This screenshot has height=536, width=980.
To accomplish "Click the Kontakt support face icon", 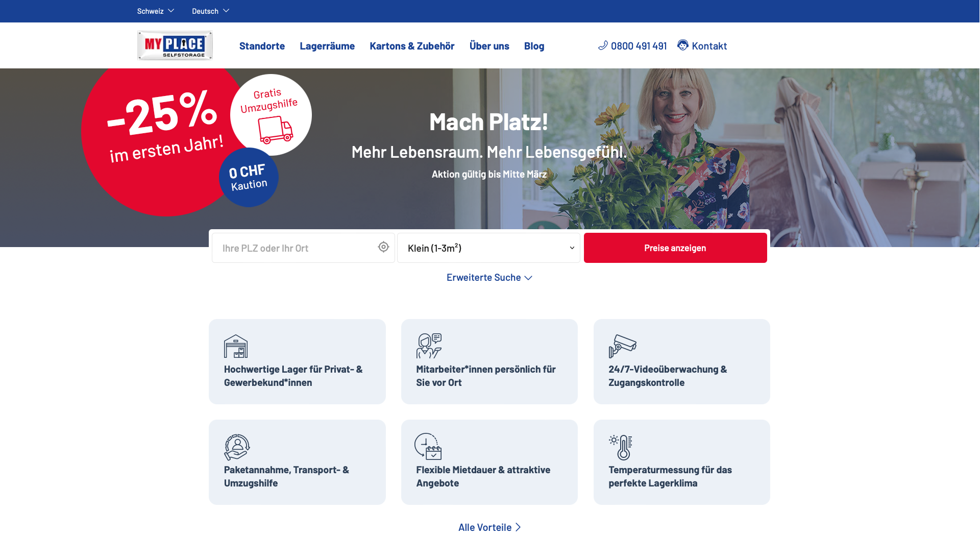I will pyautogui.click(x=683, y=45).
